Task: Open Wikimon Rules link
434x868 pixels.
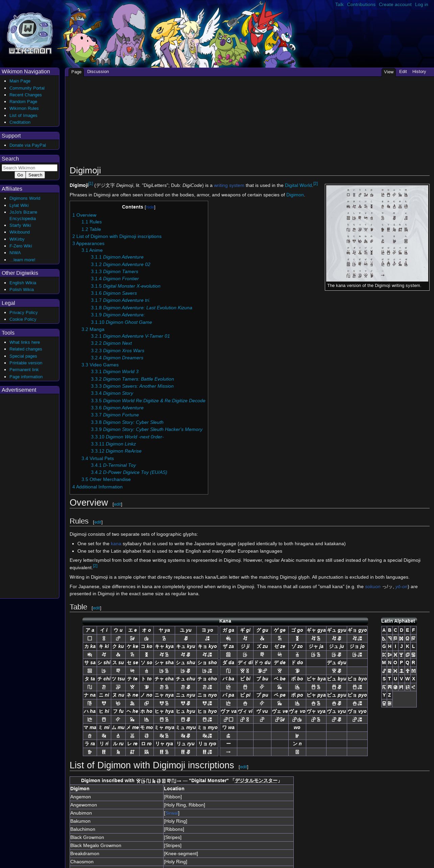Action: pos(24,108)
